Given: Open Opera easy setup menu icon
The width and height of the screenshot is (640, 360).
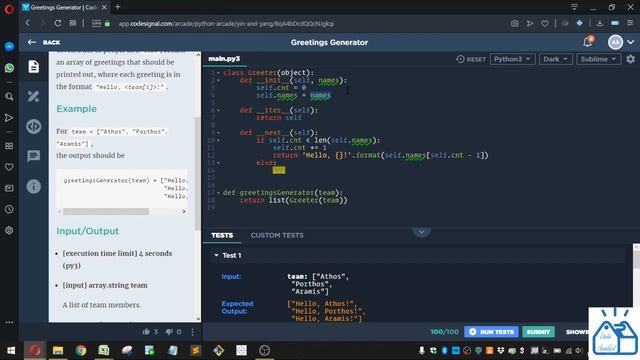Looking at the screenshot, I should click(x=630, y=23).
